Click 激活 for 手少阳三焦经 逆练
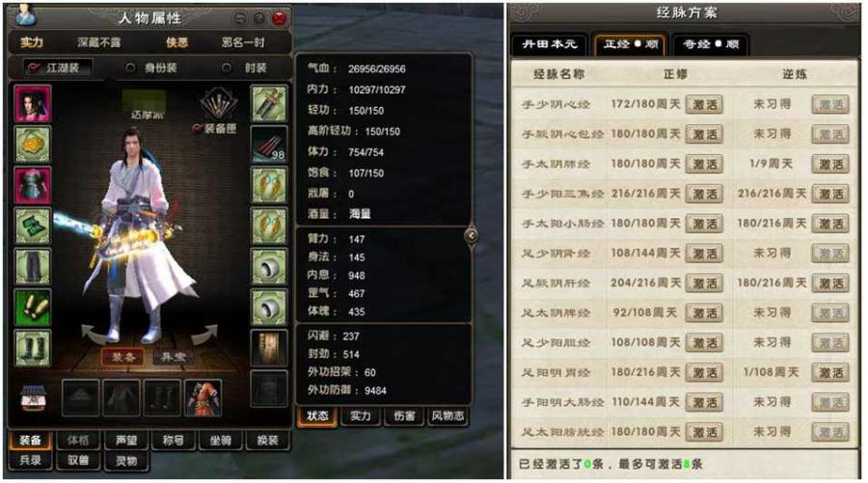 pyautogui.click(x=830, y=194)
